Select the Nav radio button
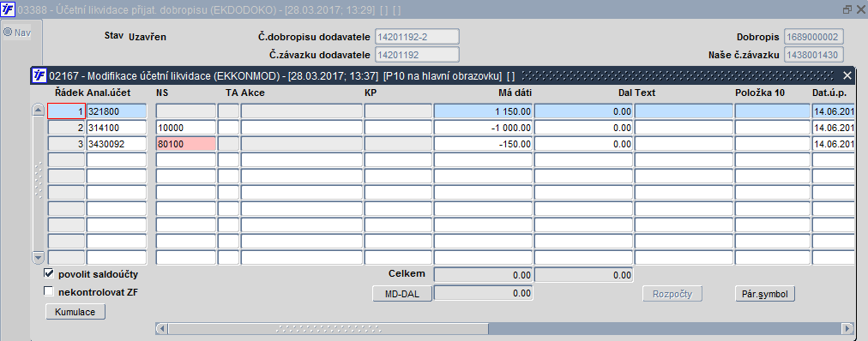The image size is (868, 341). [x=8, y=32]
